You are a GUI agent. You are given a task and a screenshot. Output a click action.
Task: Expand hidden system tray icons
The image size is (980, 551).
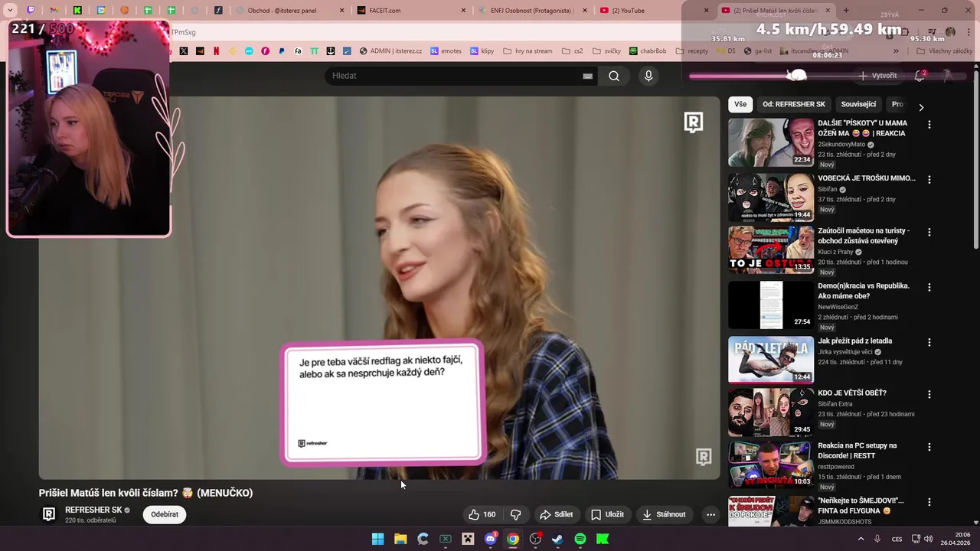(861, 539)
